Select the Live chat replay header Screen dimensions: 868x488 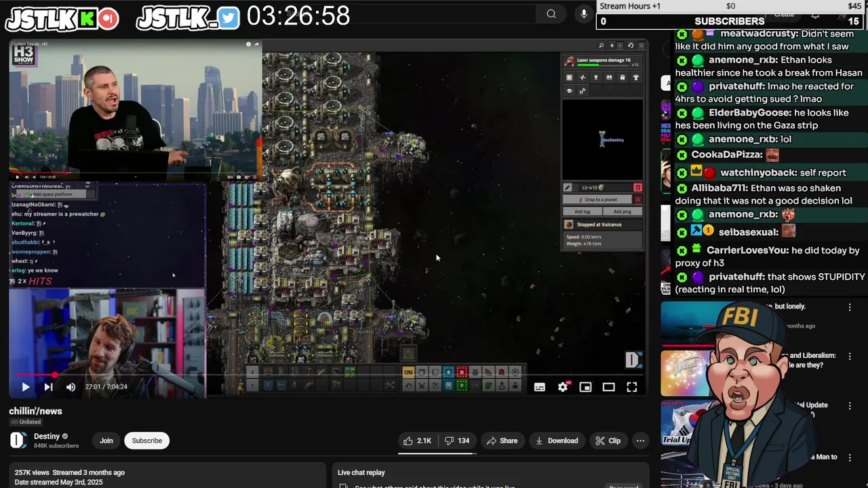(361, 472)
